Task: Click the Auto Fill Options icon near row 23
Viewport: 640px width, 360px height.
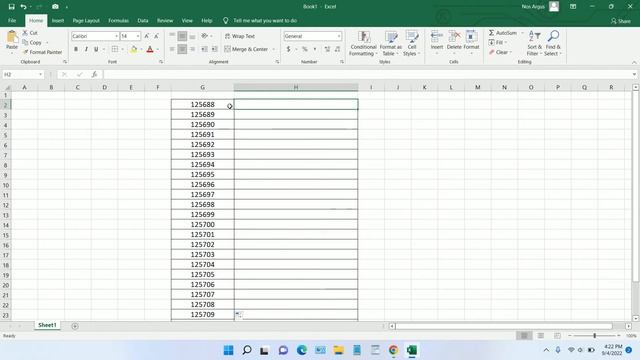Action: coord(239,315)
